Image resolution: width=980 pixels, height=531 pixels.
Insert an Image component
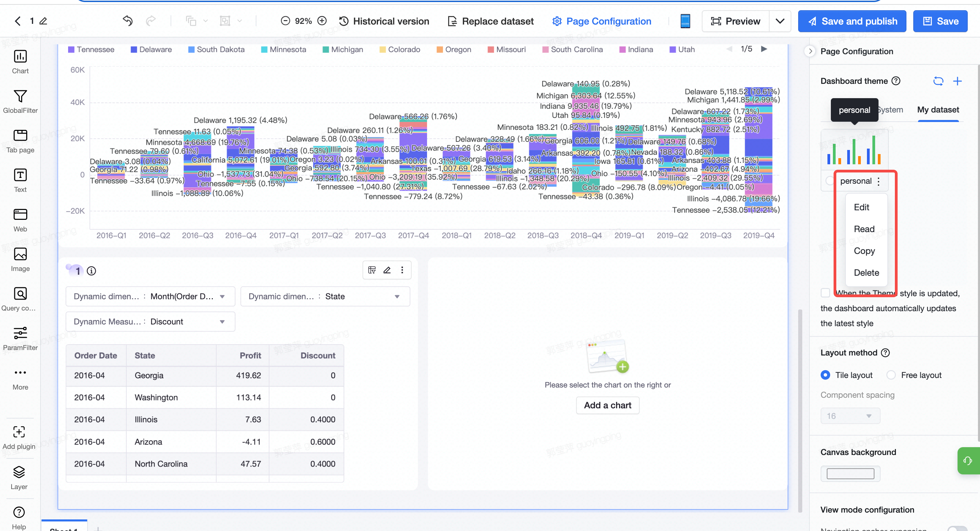coord(20,260)
